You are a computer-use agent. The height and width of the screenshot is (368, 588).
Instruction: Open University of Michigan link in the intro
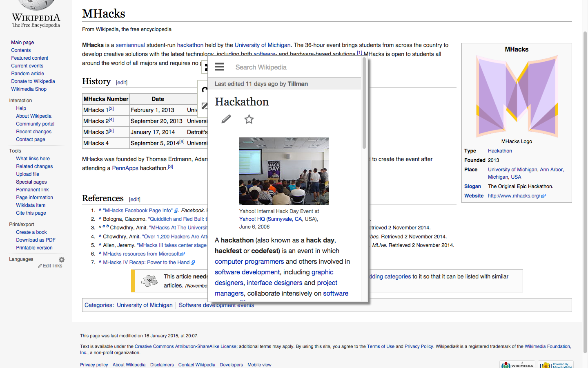263,45
